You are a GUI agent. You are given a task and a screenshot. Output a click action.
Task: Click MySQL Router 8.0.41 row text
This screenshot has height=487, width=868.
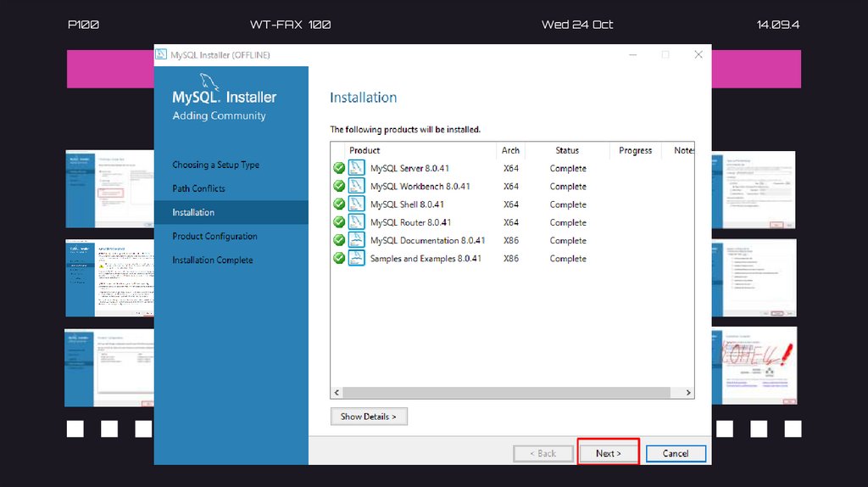[x=411, y=222]
